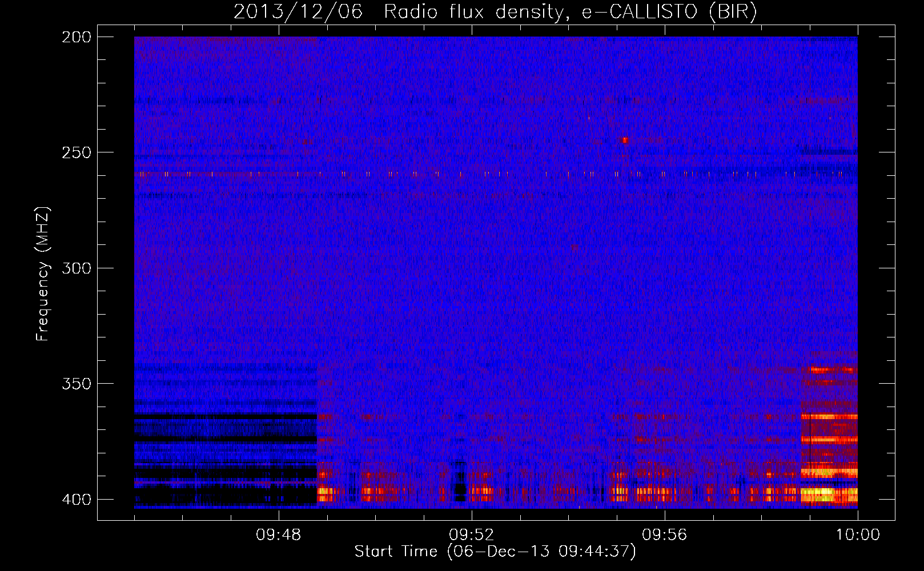Click the plot title "Radio flux density, e-CALLISTO (BIR)"
The width and height of the screenshot is (924, 571).
point(571,12)
